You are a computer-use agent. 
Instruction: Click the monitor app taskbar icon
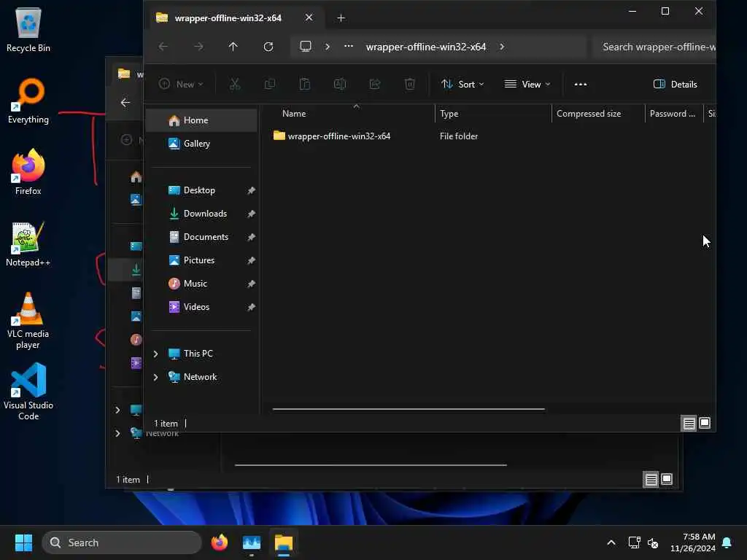pos(252,542)
